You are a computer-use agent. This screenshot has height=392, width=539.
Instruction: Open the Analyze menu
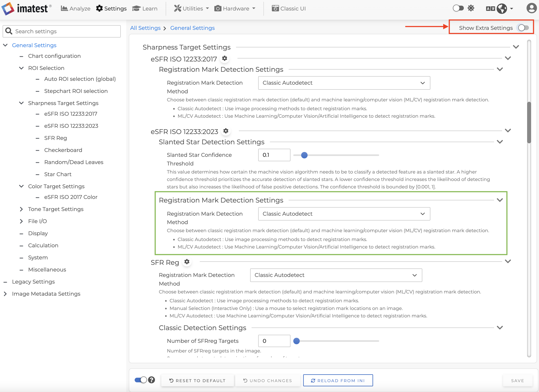[x=76, y=8]
